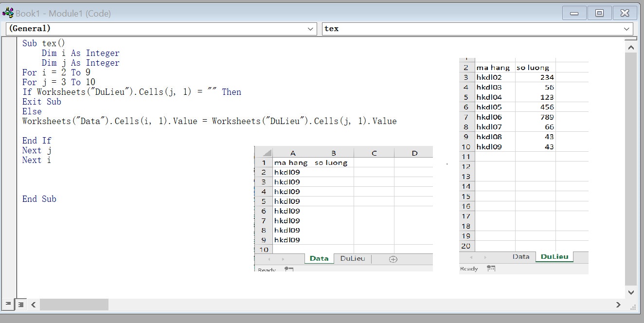Image resolution: width=644 pixels, height=323 pixels.
Task: Click quantity value 66
Action: (x=549, y=127)
